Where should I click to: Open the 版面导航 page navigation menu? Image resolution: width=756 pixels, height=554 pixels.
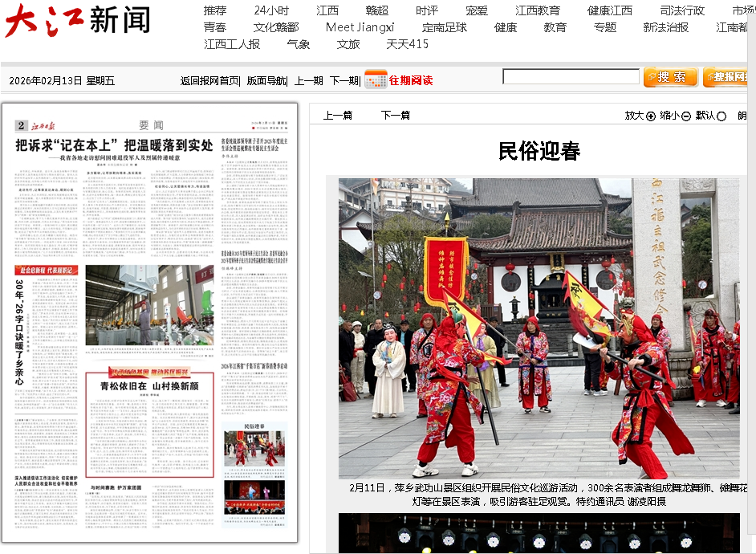266,80
